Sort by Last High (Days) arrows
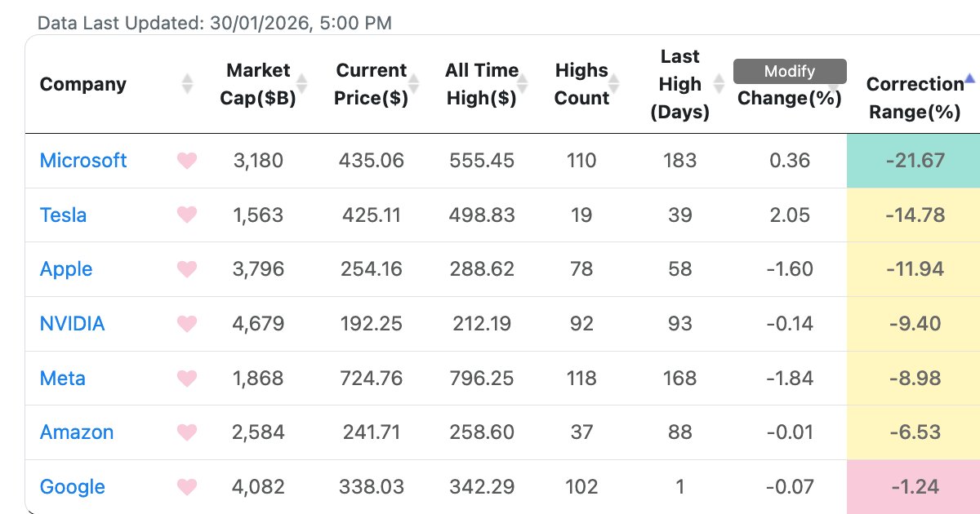The width and height of the screenshot is (980, 514). coord(719,83)
